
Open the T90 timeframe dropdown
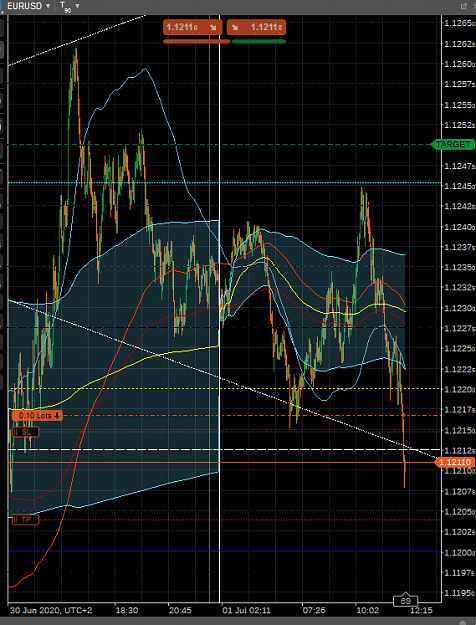point(69,6)
